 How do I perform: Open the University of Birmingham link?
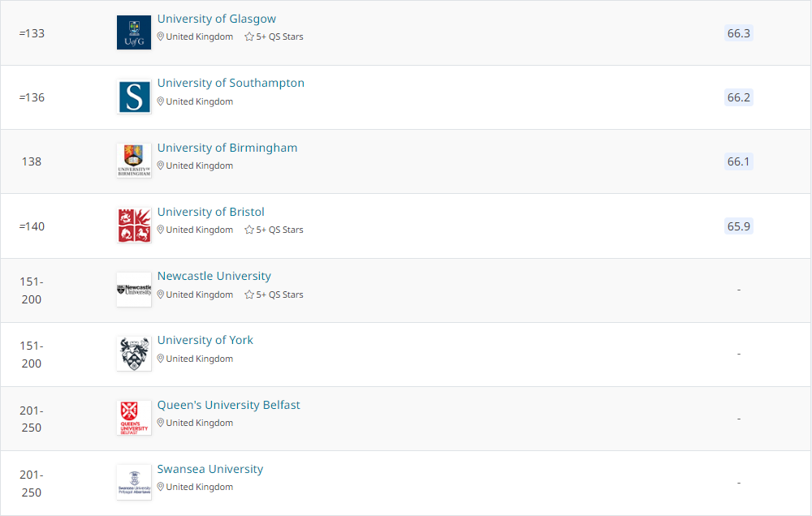[227, 148]
